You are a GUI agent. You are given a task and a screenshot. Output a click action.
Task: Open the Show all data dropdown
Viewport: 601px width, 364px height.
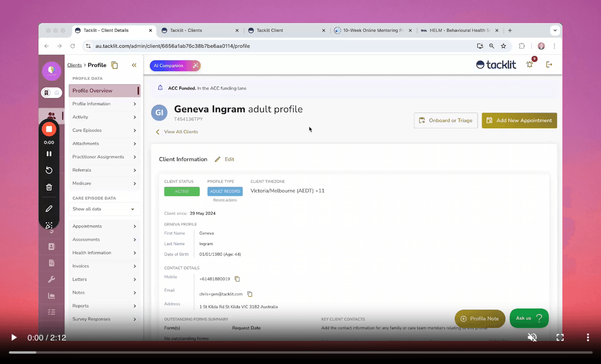tap(104, 209)
